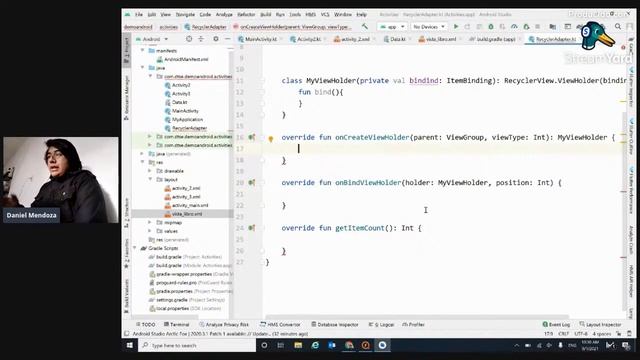Open Outlook from the taskbar
640x360 pixels.
[332, 345]
